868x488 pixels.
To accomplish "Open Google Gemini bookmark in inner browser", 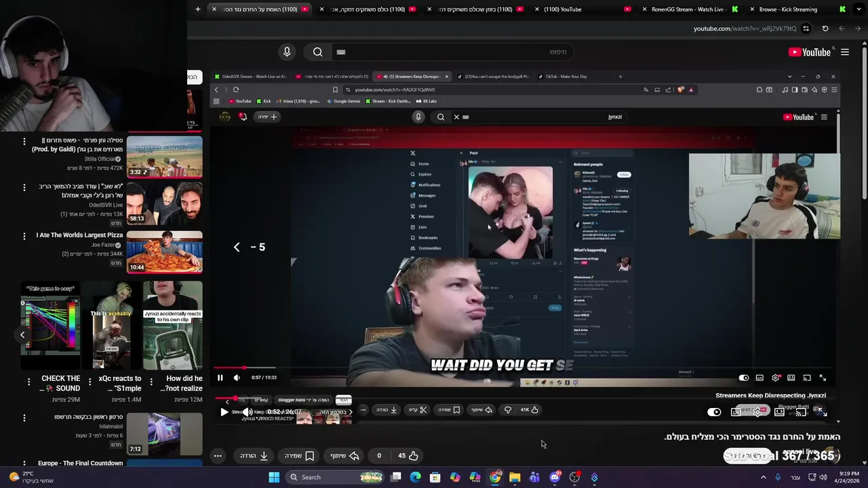I will pos(343,101).
